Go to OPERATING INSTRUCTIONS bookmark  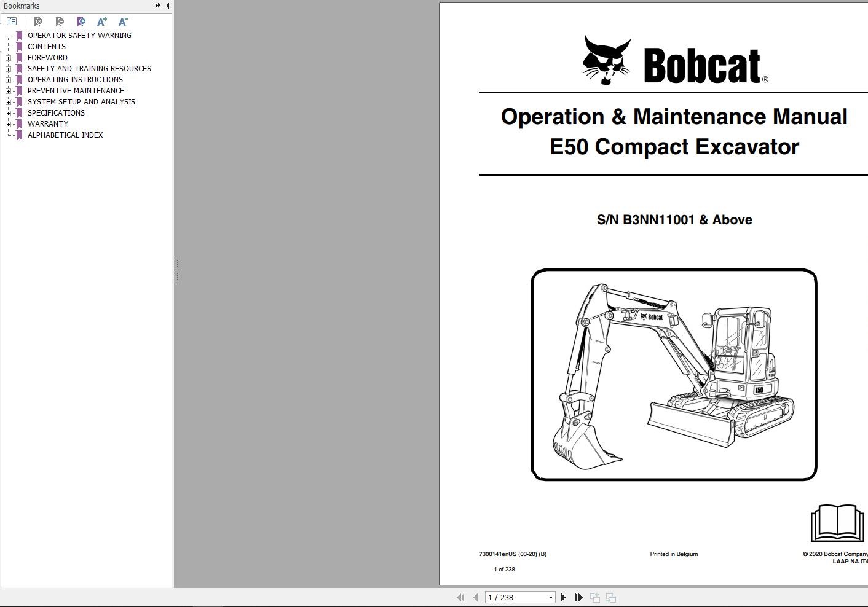coord(75,80)
